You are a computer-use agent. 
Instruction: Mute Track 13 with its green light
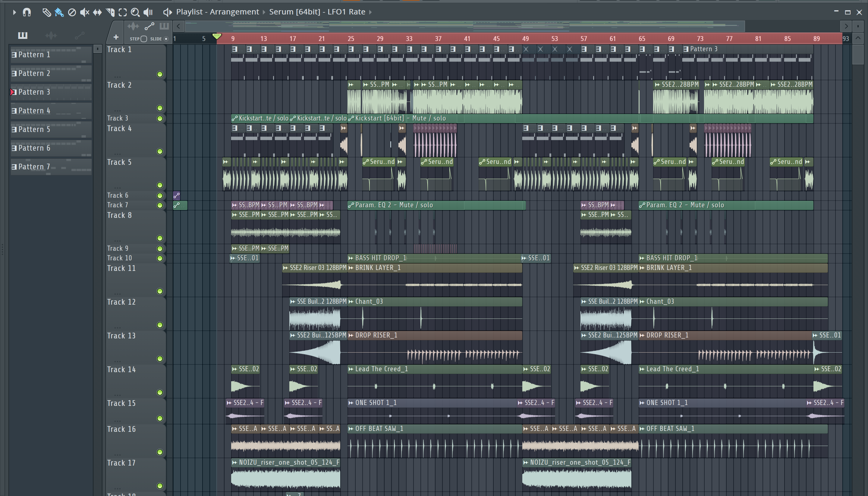coord(160,359)
